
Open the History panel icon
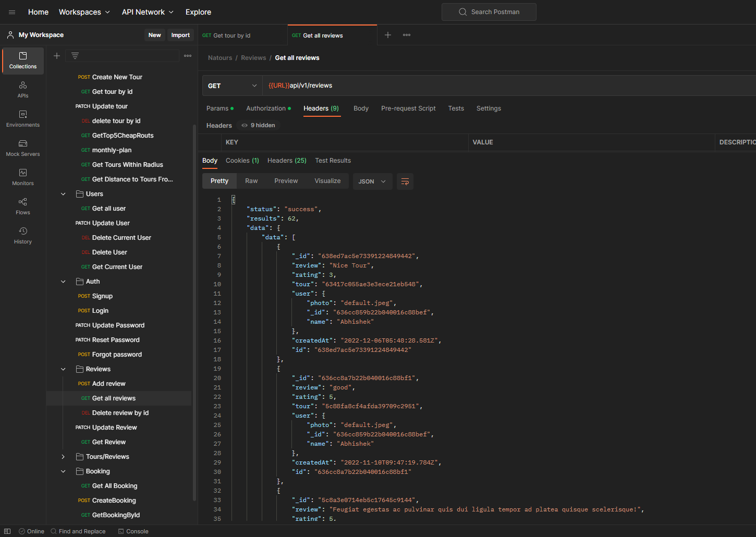pos(22,235)
